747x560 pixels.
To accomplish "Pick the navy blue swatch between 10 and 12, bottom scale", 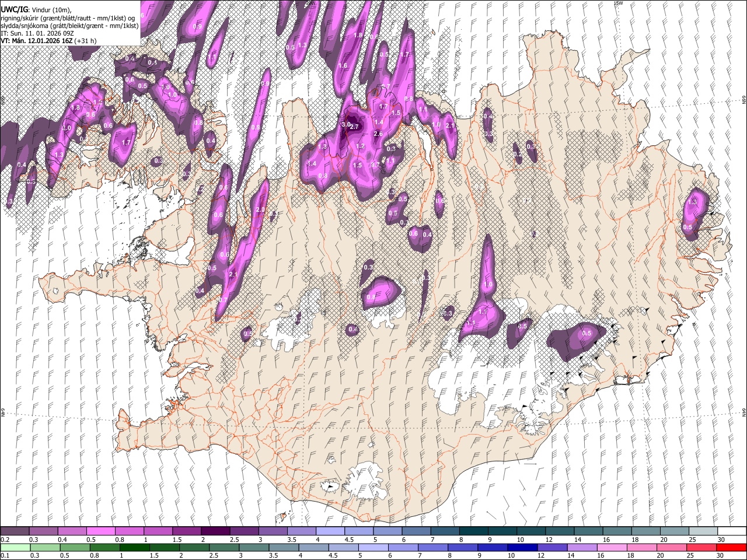I will [x=522, y=547].
